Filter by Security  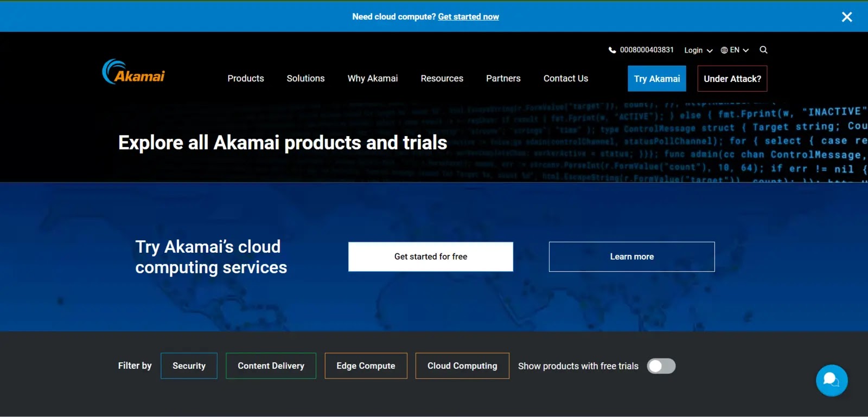tap(189, 366)
